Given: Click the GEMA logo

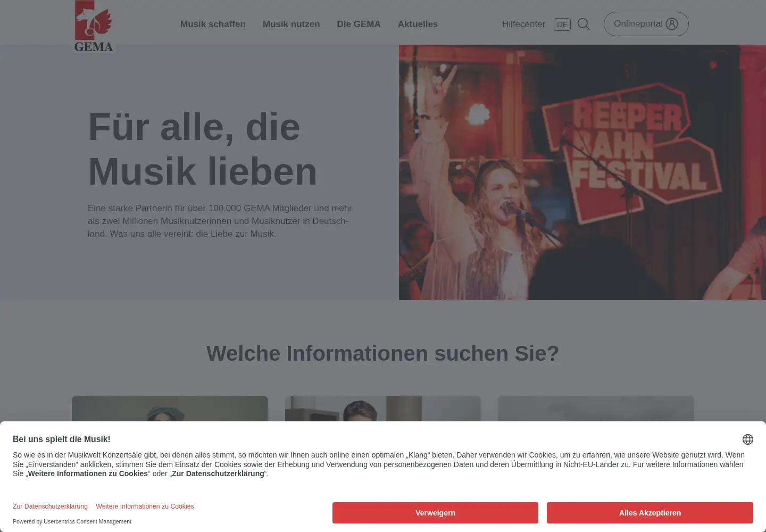Looking at the screenshot, I should pos(94,26).
